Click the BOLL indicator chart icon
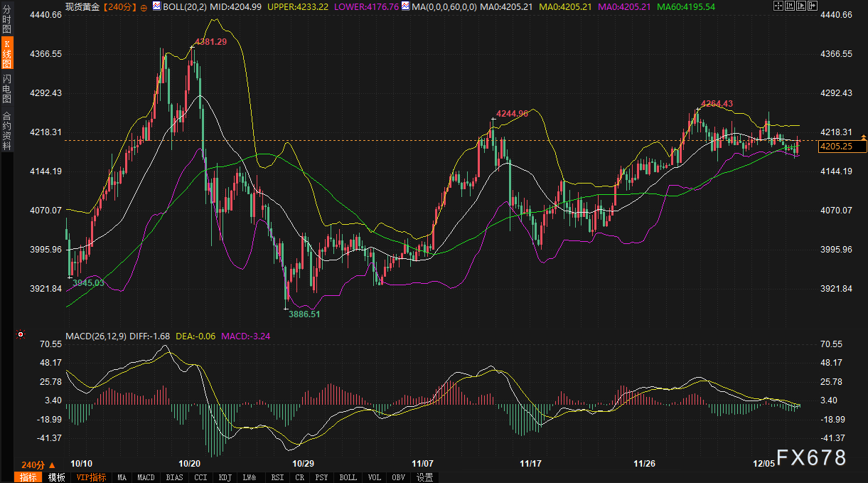This screenshot has width=868, height=483. (157, 6)
